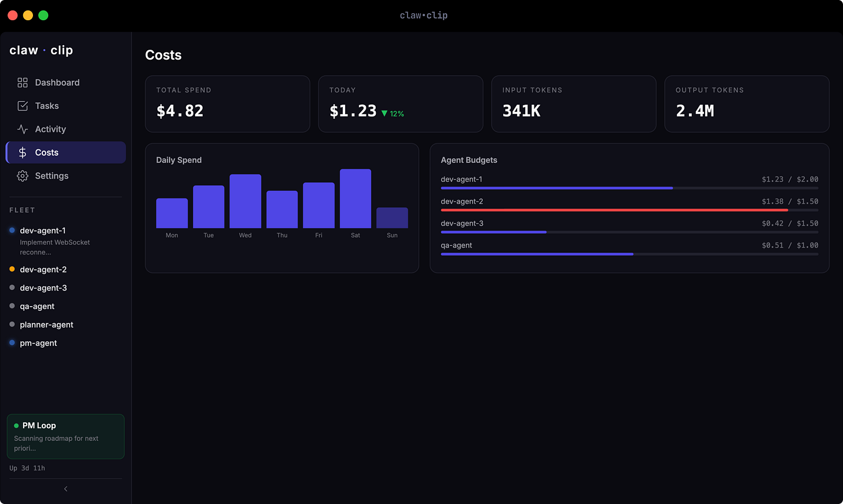Click the red macOS close window button
This screenshot has width=843, height=504.
pos(13,16)
